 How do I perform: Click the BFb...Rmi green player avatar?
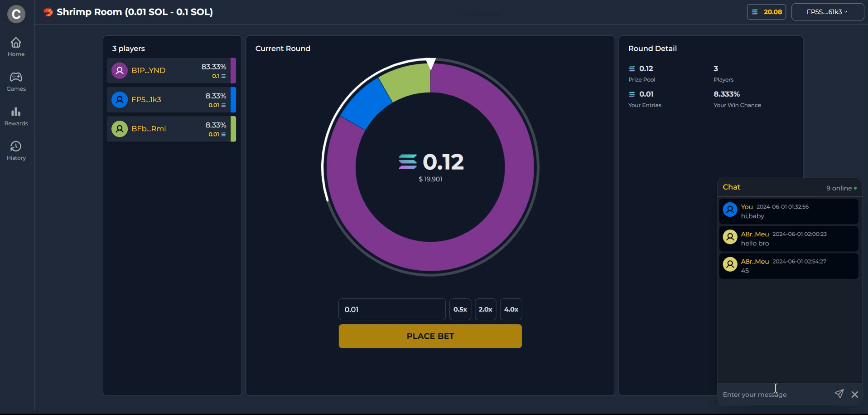click(x=120, y=129)
